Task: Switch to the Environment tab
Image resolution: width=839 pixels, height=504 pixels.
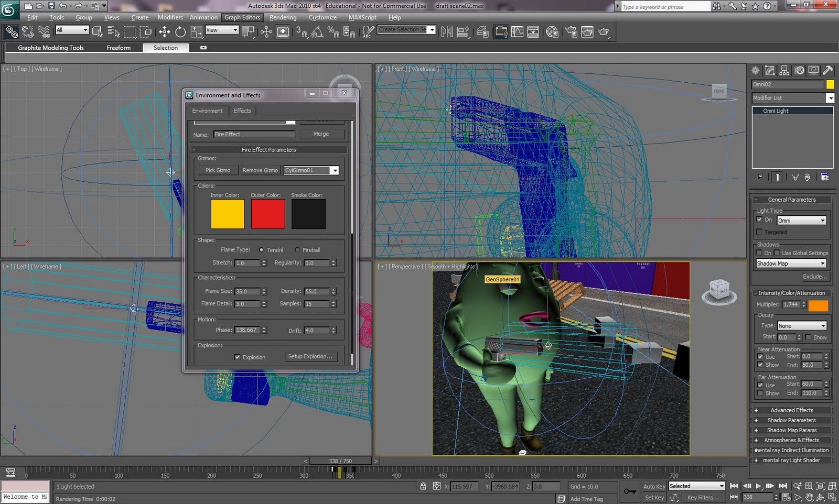Action: tap(207, 111)
